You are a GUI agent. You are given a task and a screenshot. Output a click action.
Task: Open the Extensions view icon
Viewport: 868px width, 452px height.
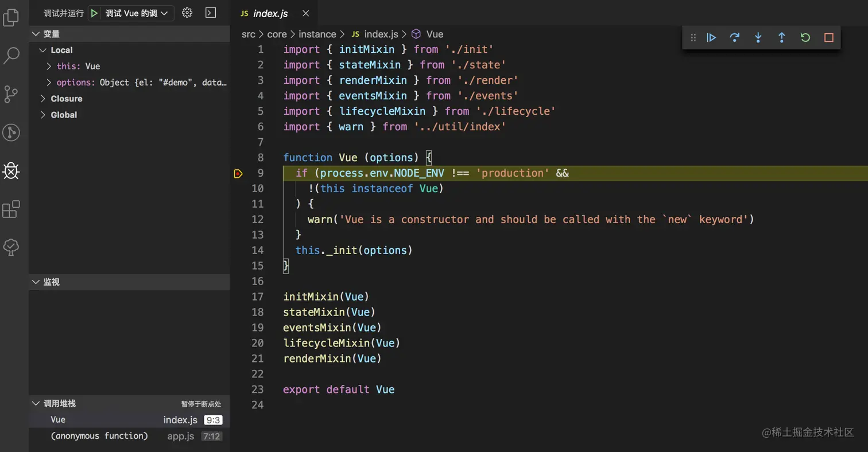pos(11,209)
